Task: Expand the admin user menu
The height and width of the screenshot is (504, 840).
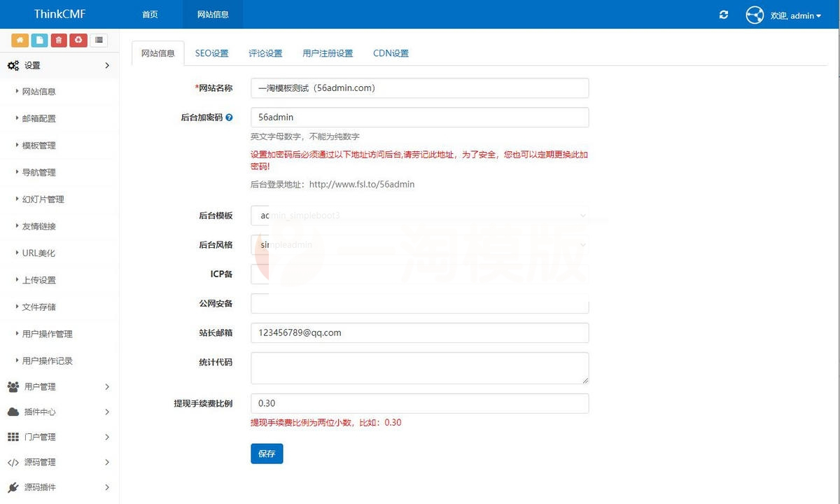Action: 798,15
